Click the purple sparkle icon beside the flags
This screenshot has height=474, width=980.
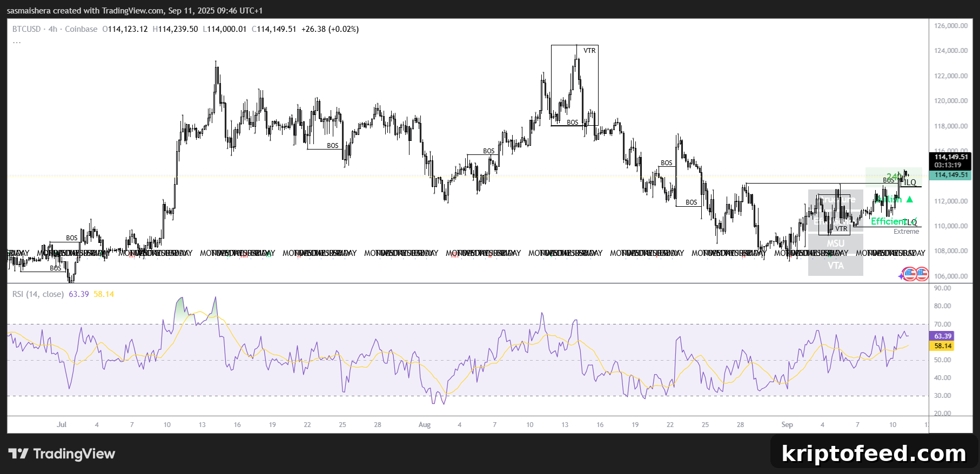pyautogui.click(x=901, y=275)
